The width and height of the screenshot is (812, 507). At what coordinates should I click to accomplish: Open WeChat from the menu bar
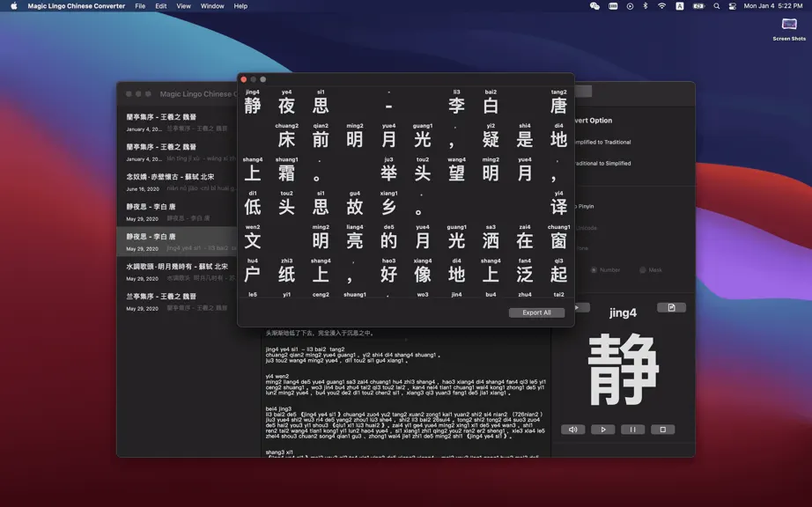tap(594, 6)
